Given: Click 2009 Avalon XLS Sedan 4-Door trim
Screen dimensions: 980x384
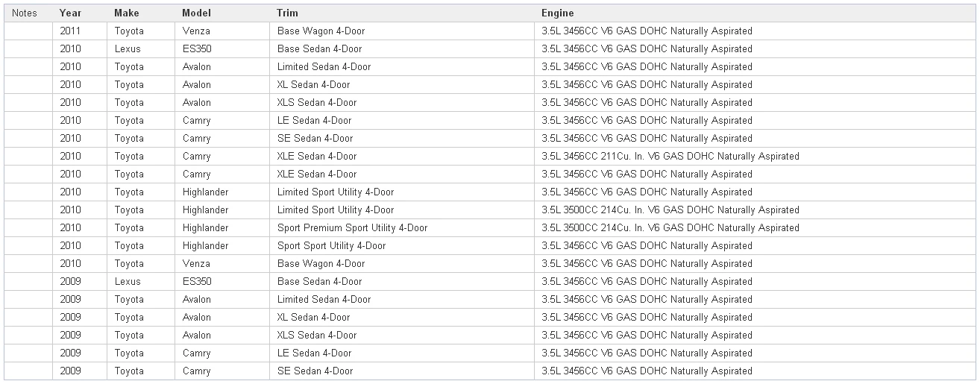Looking at the screenshot, I should (316, 336).
